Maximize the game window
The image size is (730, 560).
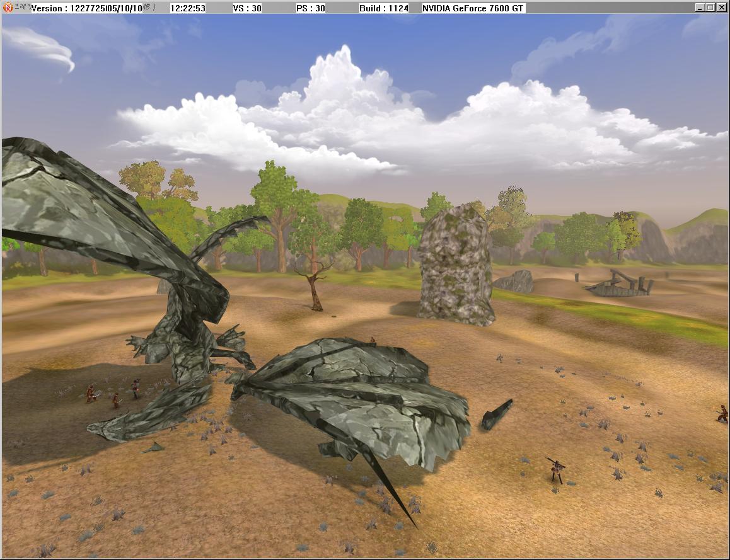click(x=710, y=8)
